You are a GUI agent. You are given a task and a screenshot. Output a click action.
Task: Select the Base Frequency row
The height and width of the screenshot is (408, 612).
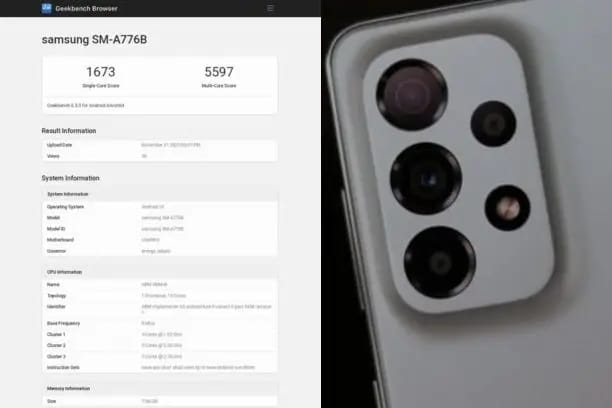tap(160, 323)
